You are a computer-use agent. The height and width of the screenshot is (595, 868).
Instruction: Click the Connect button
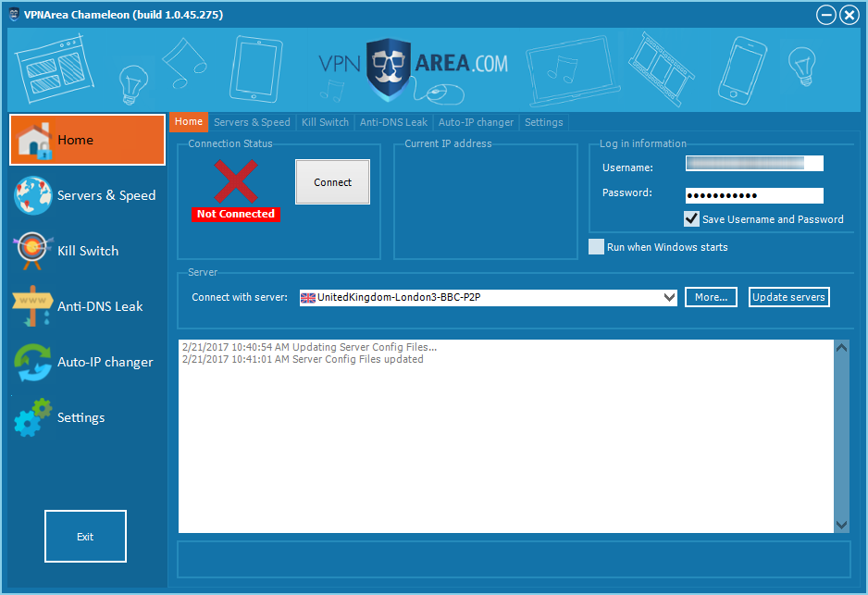click(333, 182)
